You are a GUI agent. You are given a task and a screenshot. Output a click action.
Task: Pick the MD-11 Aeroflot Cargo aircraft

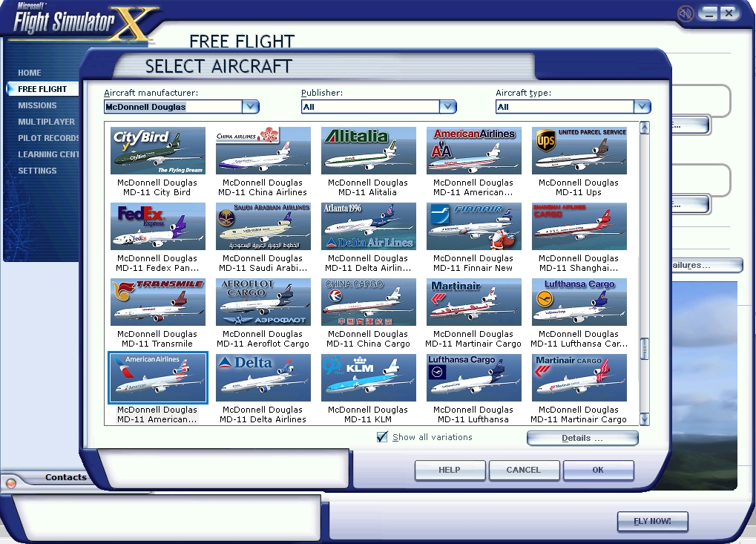click(x=263, y=302)
